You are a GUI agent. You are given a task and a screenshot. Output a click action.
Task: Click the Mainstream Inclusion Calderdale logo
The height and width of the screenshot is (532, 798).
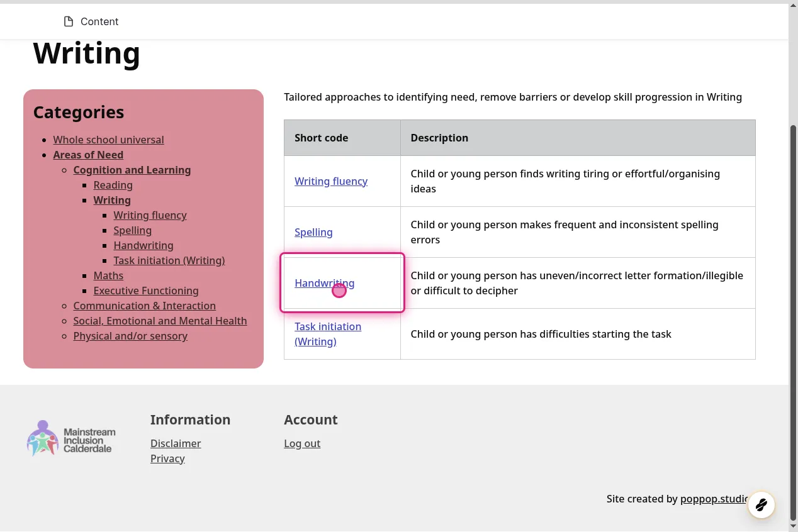[71, 438]
